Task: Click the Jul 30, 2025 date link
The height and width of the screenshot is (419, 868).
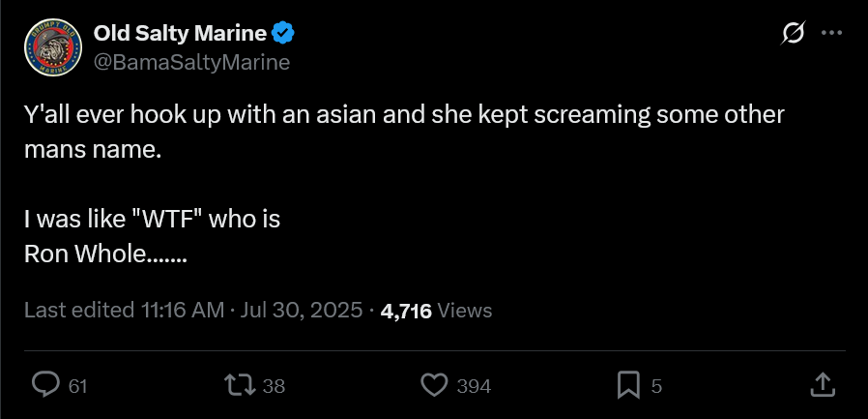Action: 302,310
